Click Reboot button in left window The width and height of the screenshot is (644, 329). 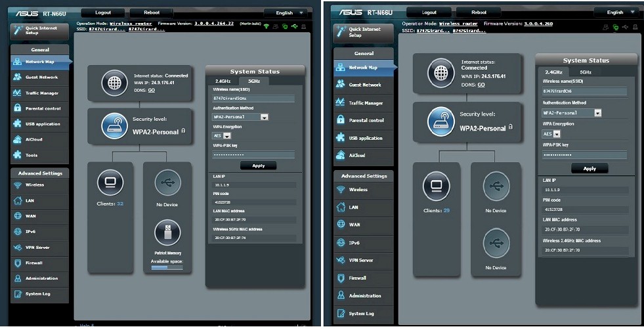(152, 12)
